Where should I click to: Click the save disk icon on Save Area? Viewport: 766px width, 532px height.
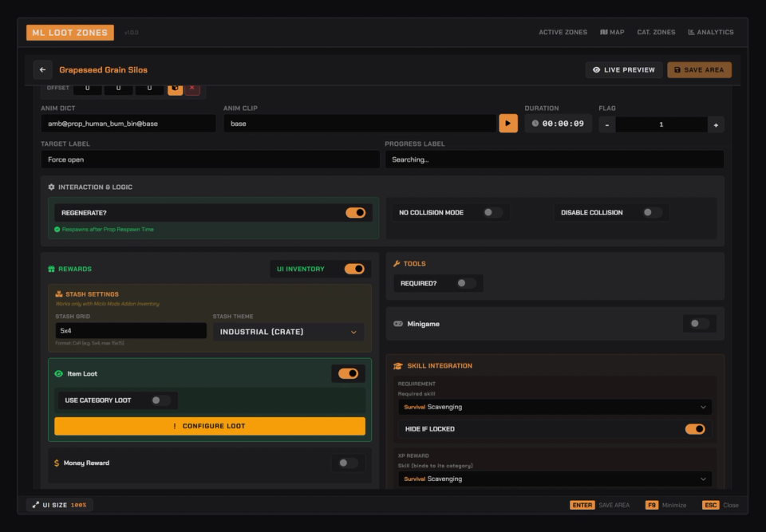click(x=677, y=70)
